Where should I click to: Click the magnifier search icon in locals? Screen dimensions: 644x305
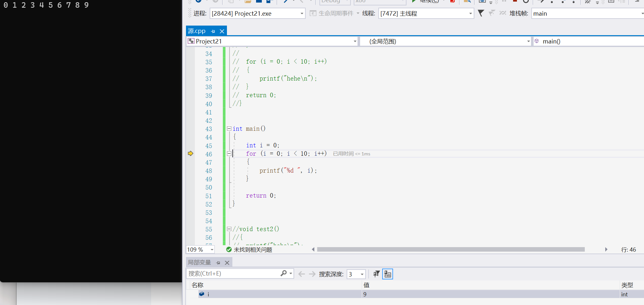[x=283, y=273]
